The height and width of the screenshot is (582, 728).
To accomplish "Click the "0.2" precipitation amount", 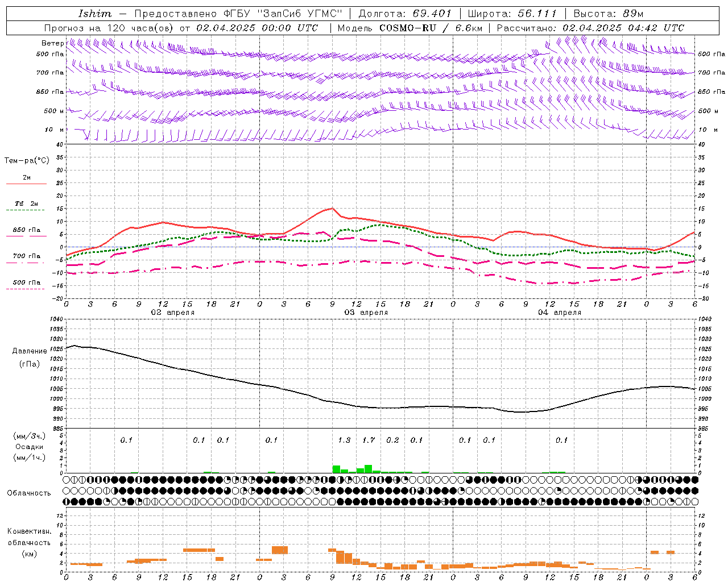I will (x=392, y=440).
